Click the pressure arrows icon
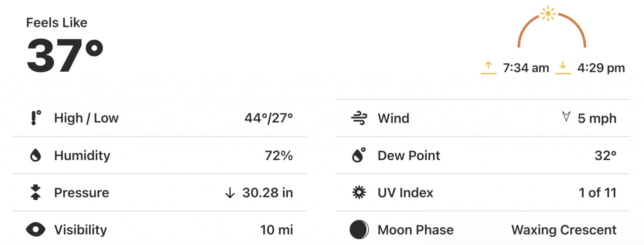Viewport: 644px width, 245px height. [36, 192]
